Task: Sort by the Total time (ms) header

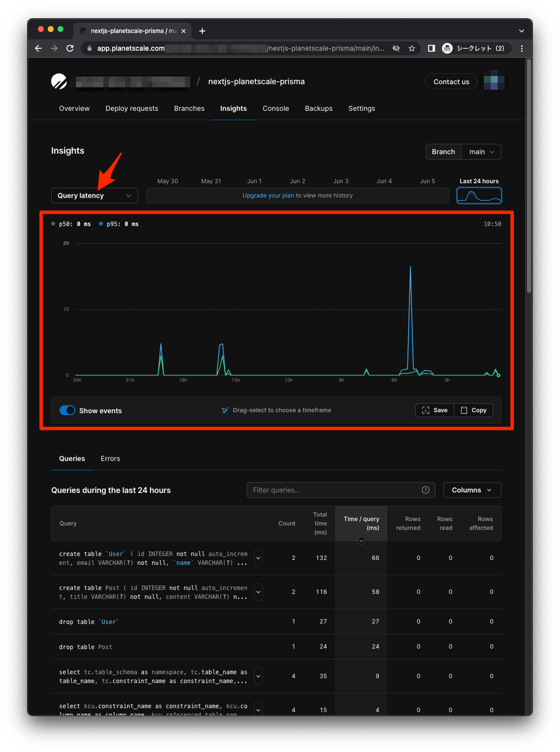Action: pos(320,523)
